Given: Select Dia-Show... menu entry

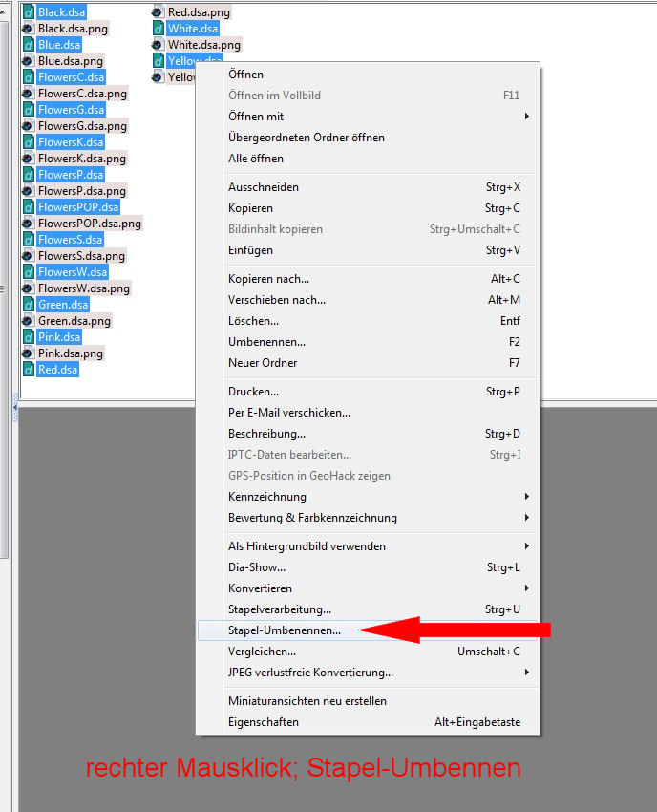Looking at the screenshot, I should coord(368,567).
